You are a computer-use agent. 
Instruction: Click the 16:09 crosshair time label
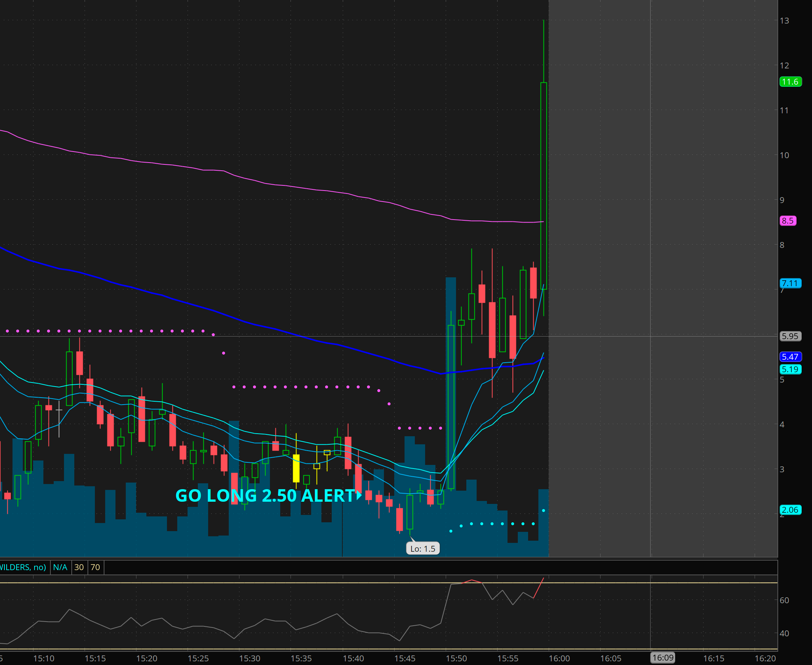point(663,658)
